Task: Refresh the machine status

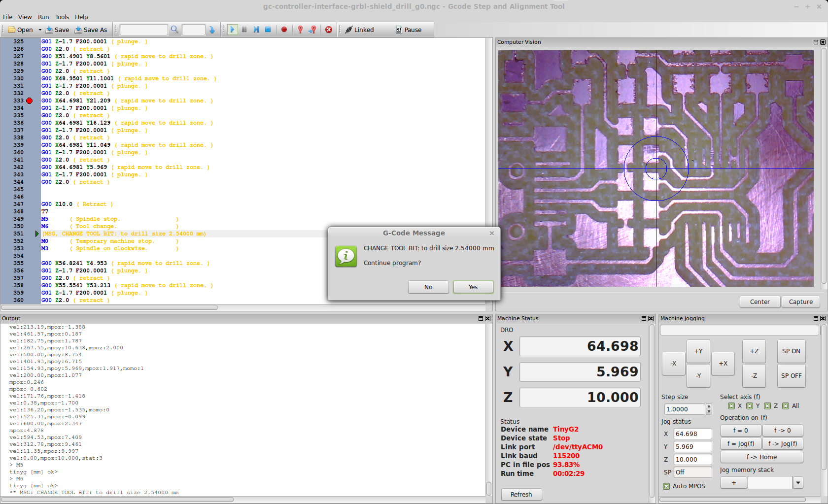Action: click(521, 495)
